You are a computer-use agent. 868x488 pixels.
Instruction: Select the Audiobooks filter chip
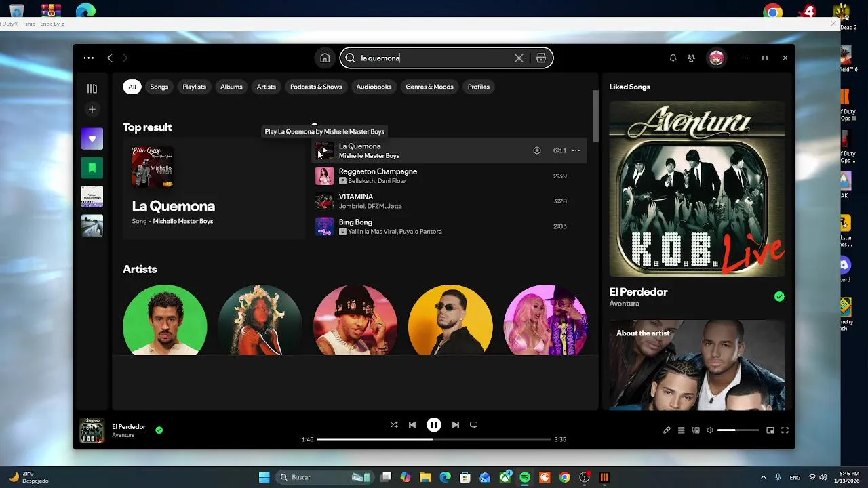pos(374,87)
